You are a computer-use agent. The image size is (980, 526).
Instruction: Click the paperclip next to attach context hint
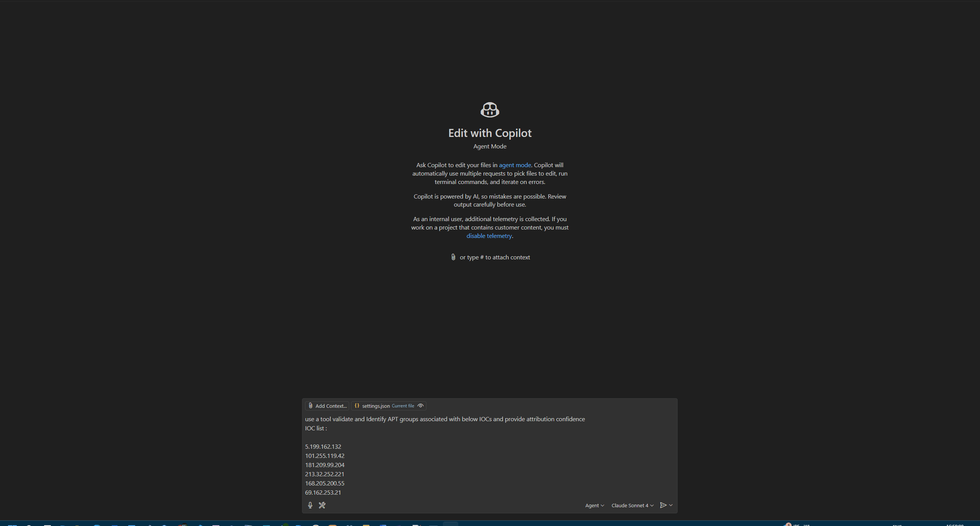pos(453,257)
